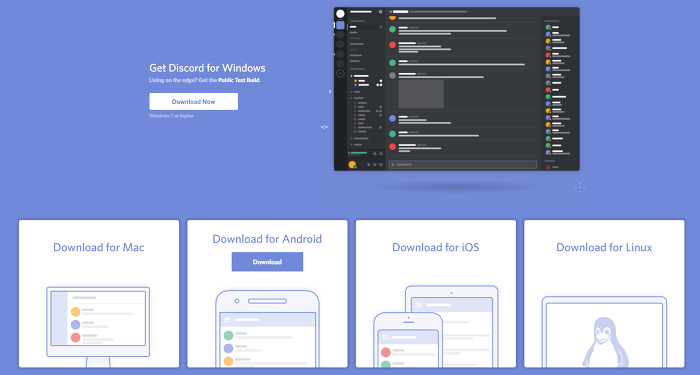Open the Public Test Build link

(x=239, y=80)
